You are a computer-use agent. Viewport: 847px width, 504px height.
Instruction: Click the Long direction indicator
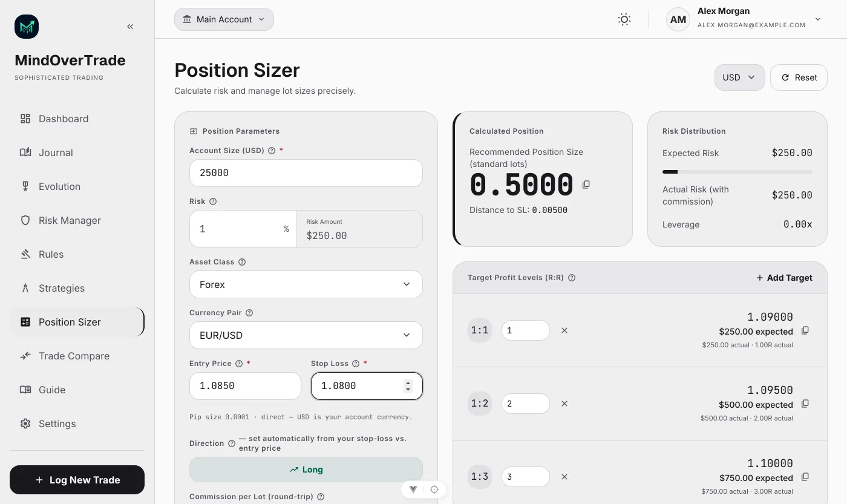point(306,470)
